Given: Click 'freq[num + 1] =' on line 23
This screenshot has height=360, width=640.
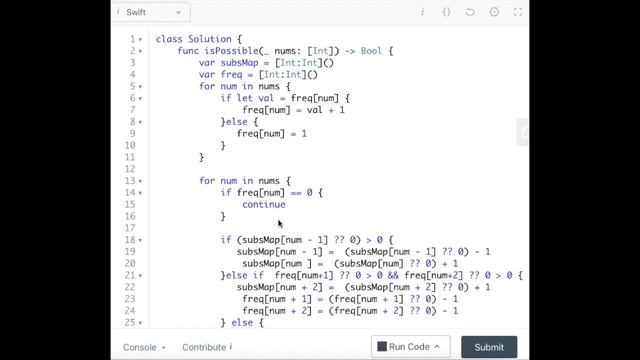Looking at the screenshot, I should (282, 299).
